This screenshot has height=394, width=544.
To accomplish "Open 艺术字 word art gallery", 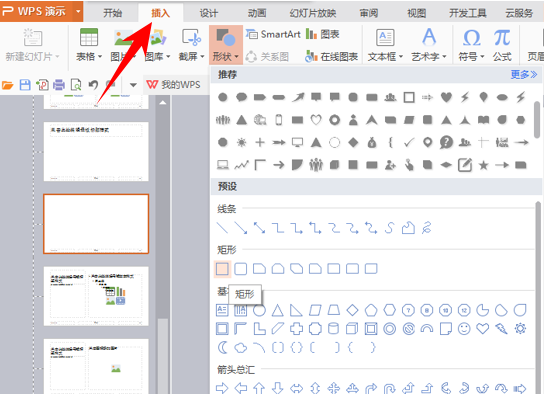I will pyautogui.click(x=429, y=44).
